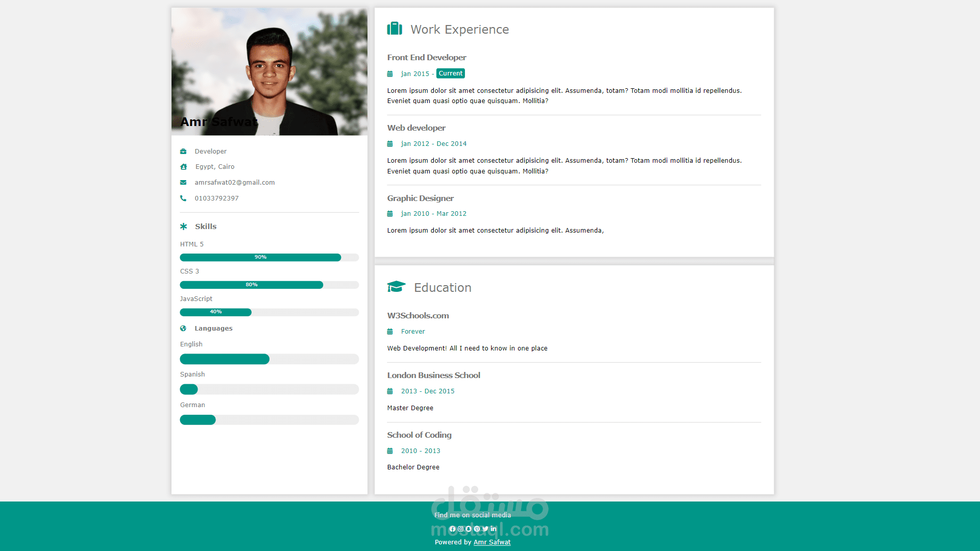Click the Amr Safwat profile photo
This screenshot has height=551, width=980.
(269, 71)
